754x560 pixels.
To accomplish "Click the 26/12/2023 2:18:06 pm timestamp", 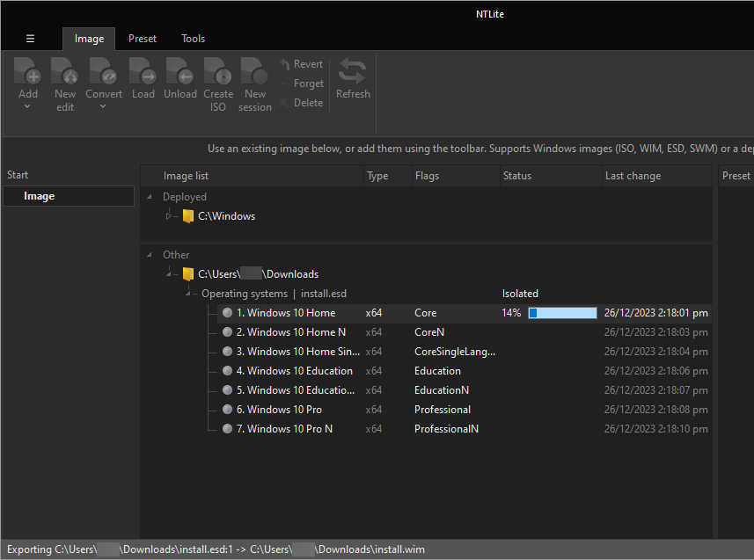I will point(656,371).
